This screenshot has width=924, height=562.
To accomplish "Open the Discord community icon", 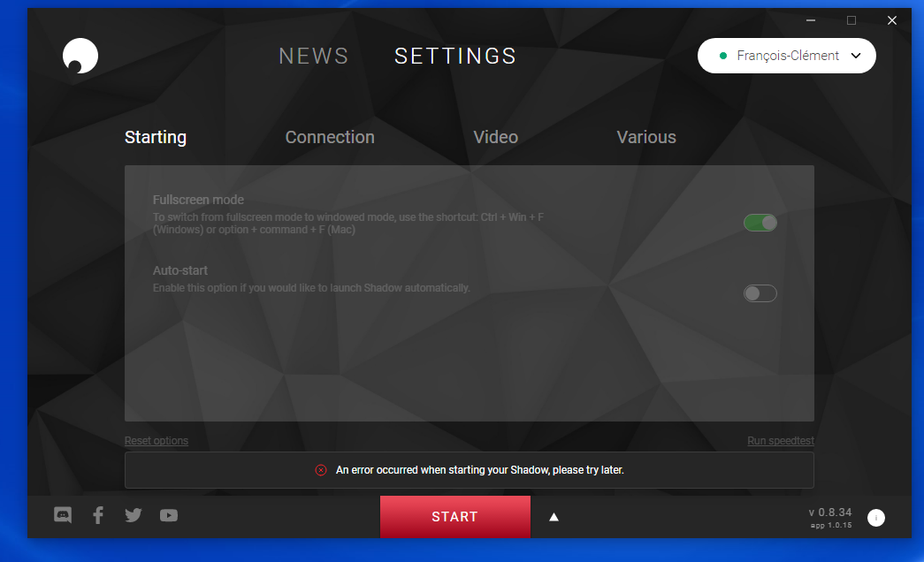I will click(x=63, y=515).
